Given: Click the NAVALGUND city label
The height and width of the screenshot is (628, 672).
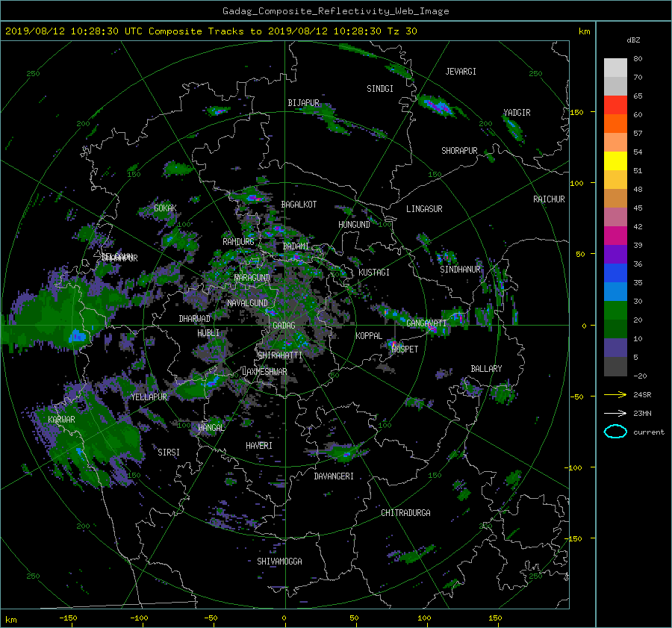Looking at the screenshot, I should (247, 303).
